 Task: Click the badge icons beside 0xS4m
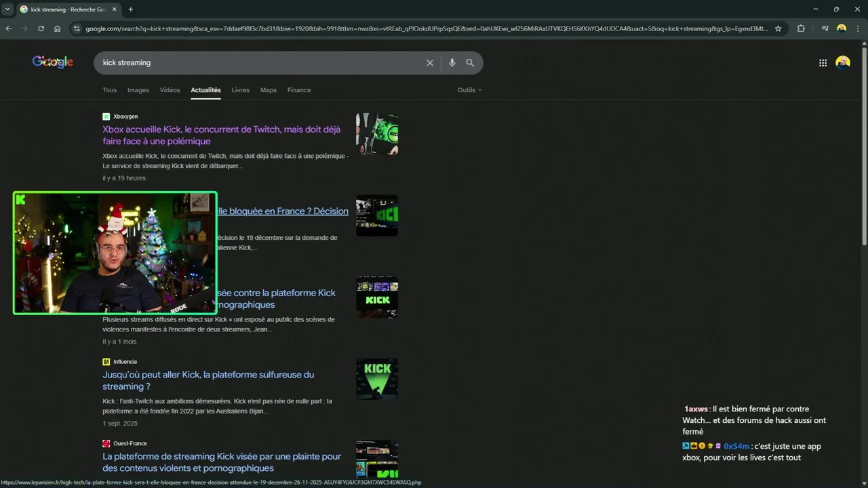[702, 446]
